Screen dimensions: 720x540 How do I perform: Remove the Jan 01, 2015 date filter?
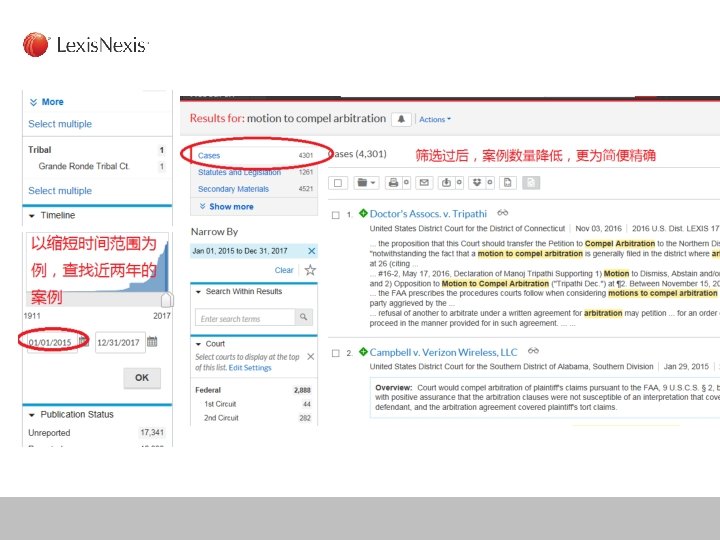tap(311, 251)
